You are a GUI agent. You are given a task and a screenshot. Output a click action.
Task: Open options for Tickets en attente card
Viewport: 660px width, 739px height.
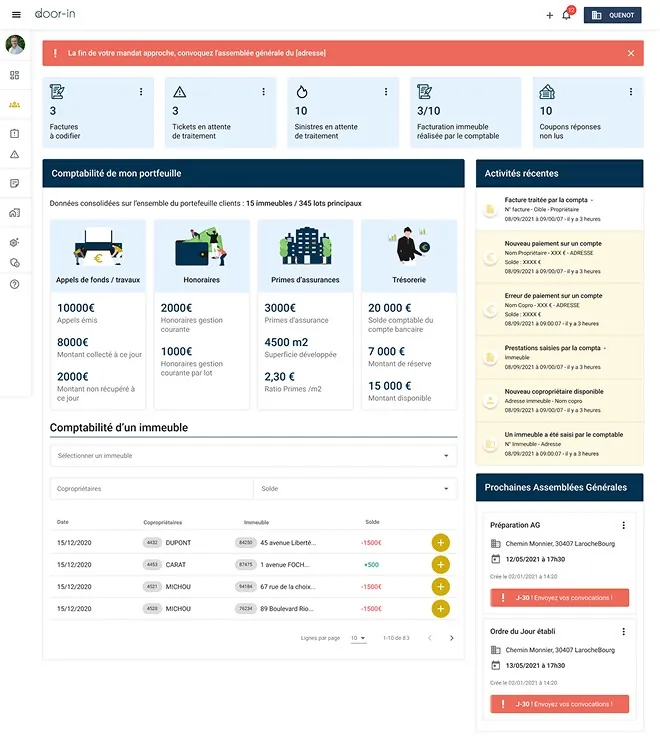263,92
